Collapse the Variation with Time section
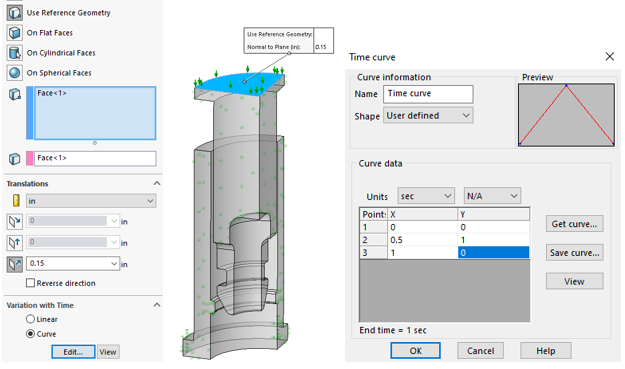This screenshot has width=625, height=369. [x=157, y=305]
